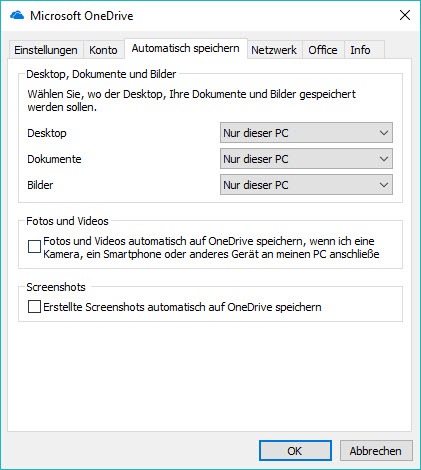Tick the Erstellte Screenshots automatisch speichern checkbox

point(34,307)
